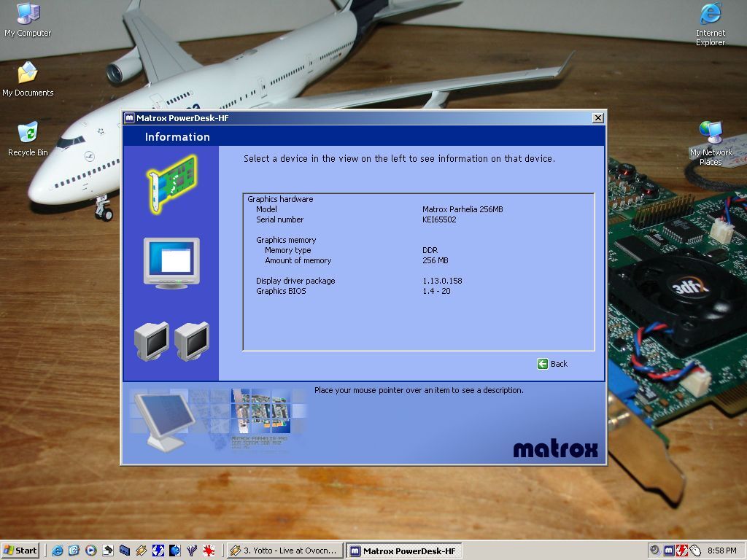Image resolution: width=747 pixels, height=560 pixels.
Task: Click the green Back arrow icon
Action: tap(542, 364)
